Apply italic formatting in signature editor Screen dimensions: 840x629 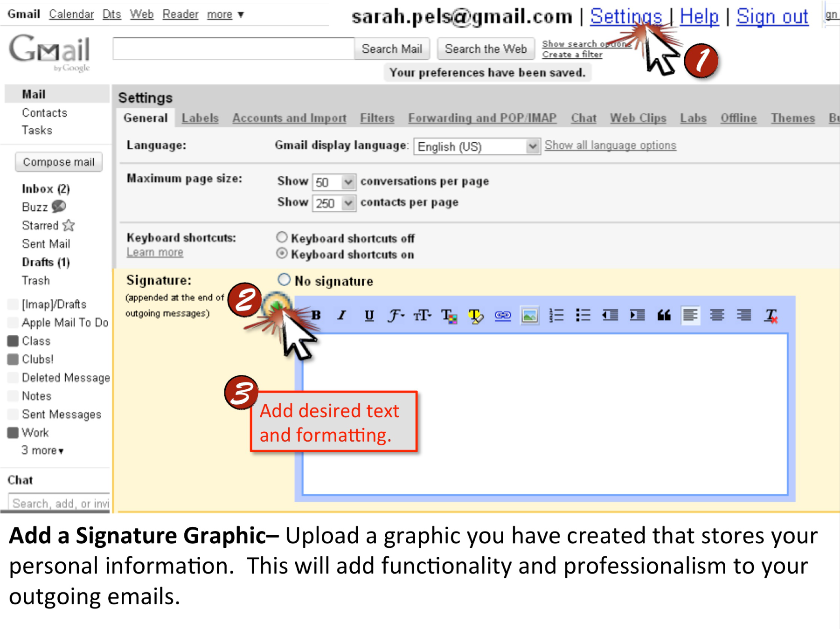pyautogui.click(x=342, y=316)
